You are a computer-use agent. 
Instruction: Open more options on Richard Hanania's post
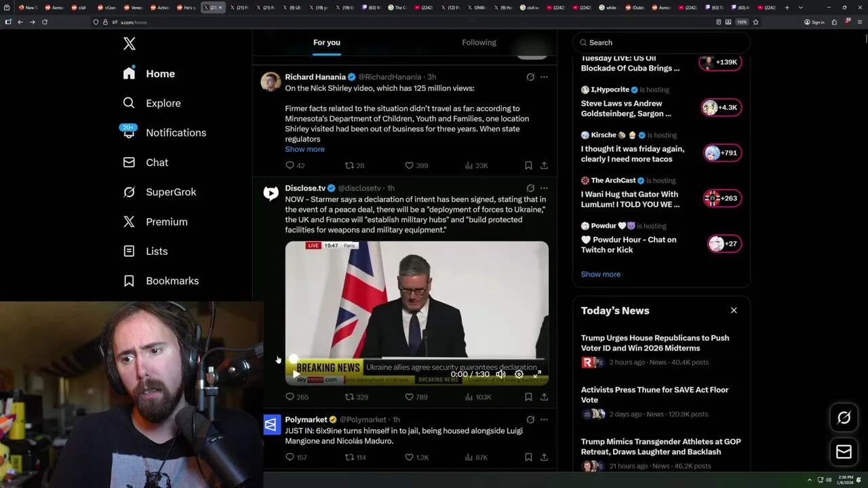coord(544,77)
